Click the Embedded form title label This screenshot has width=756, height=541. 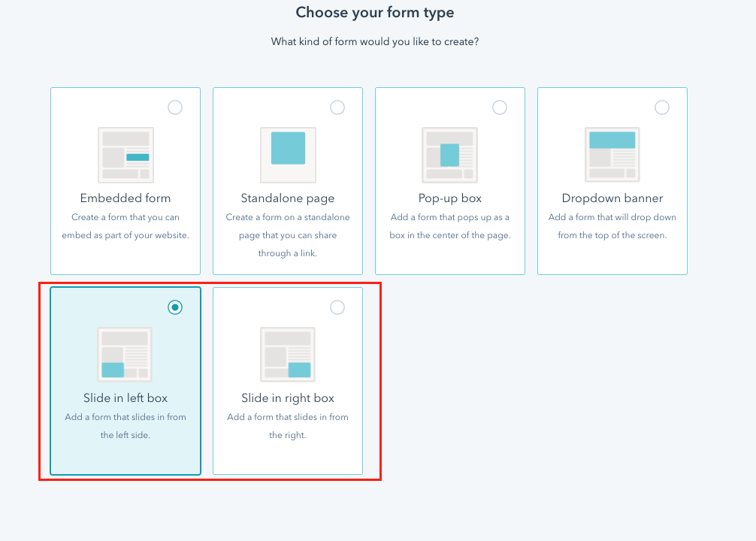tap(125, 198)
